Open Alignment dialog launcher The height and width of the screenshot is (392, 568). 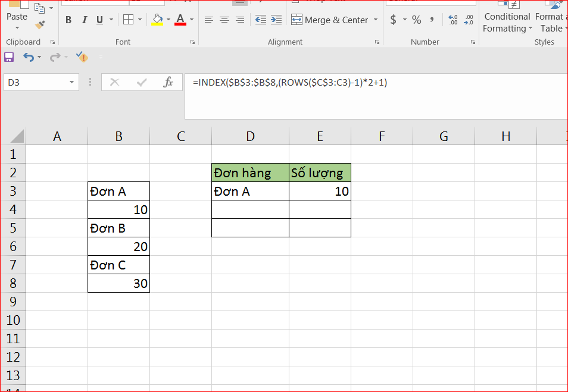377,42
